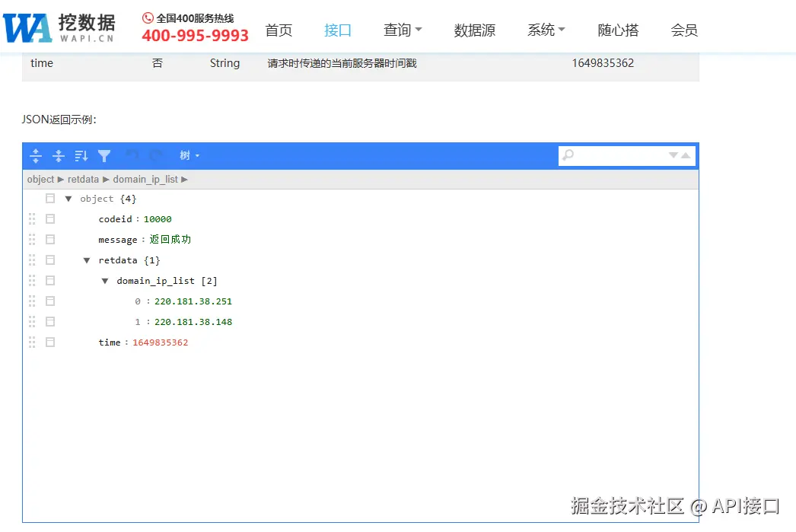
Task: Click the redo arrow in editor toolbar
Action: click(156, 155)
